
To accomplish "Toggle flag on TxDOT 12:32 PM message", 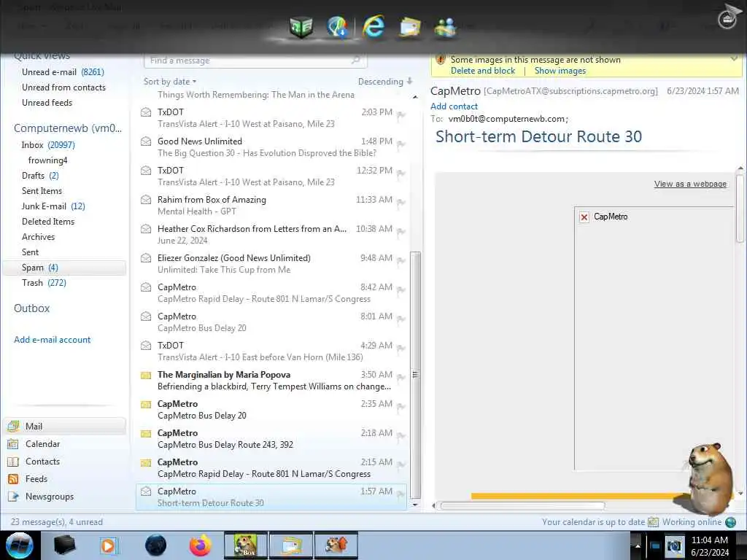I will [401, 174].
